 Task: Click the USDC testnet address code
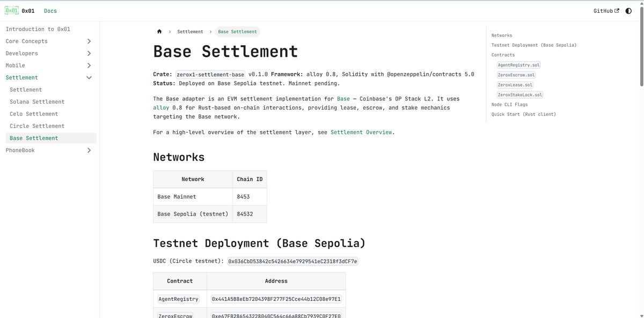(292, 262)
